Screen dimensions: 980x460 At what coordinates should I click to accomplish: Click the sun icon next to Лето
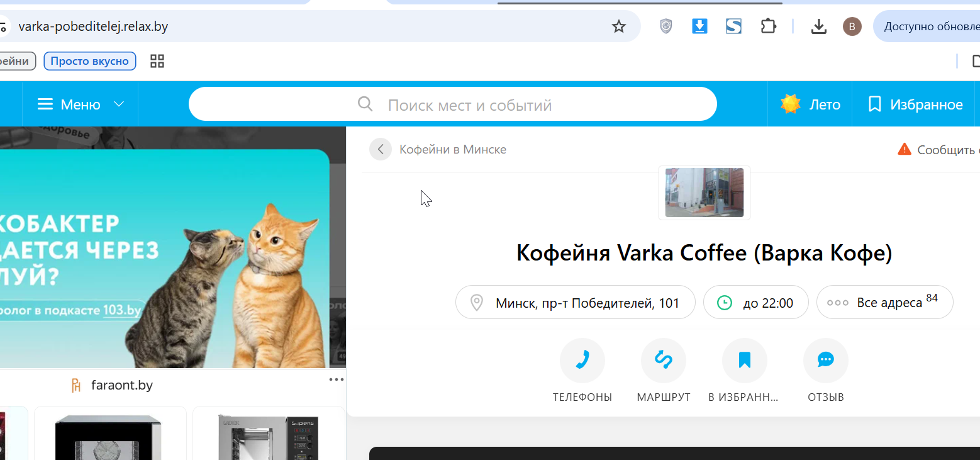point(791,104)
